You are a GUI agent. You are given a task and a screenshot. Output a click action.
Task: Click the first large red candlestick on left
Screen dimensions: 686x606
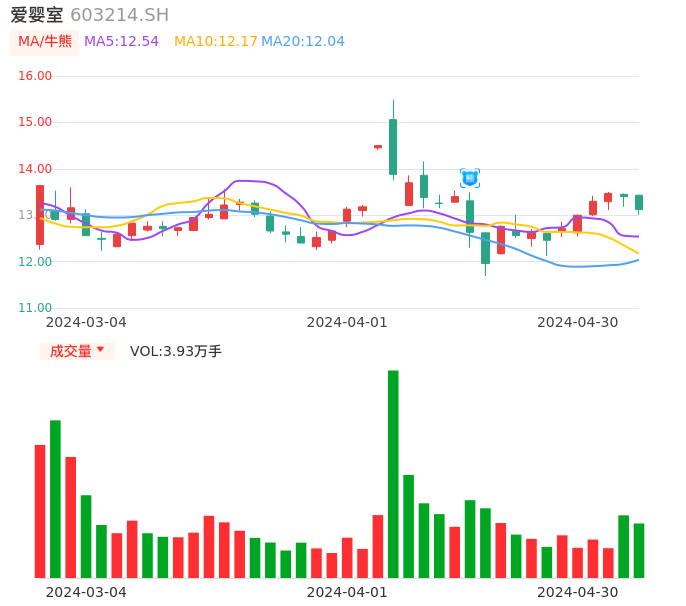click(x=40, y=214)
